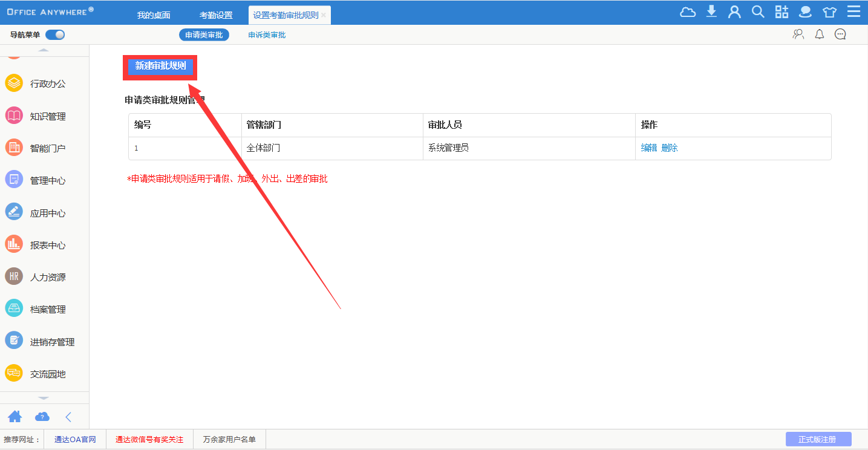Viewport: 868px width, 450px height.
Task: Open the user profile icon
Action: point(734,12)
